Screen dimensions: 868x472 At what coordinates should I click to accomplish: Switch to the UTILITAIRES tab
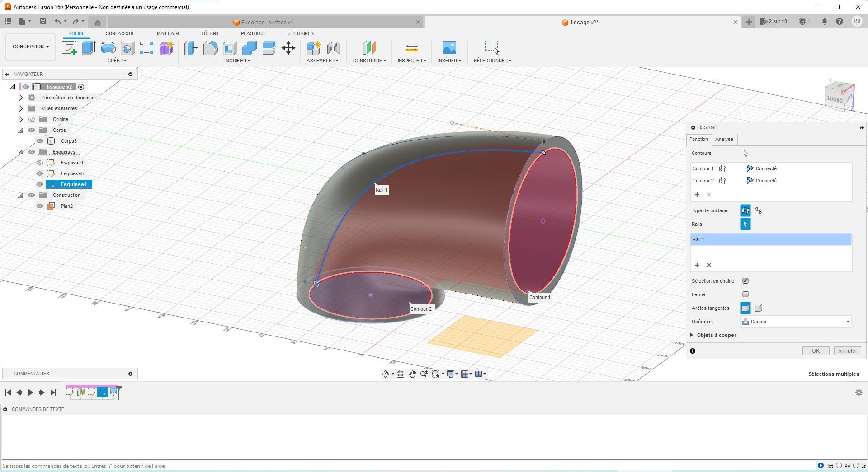(301, 33)
